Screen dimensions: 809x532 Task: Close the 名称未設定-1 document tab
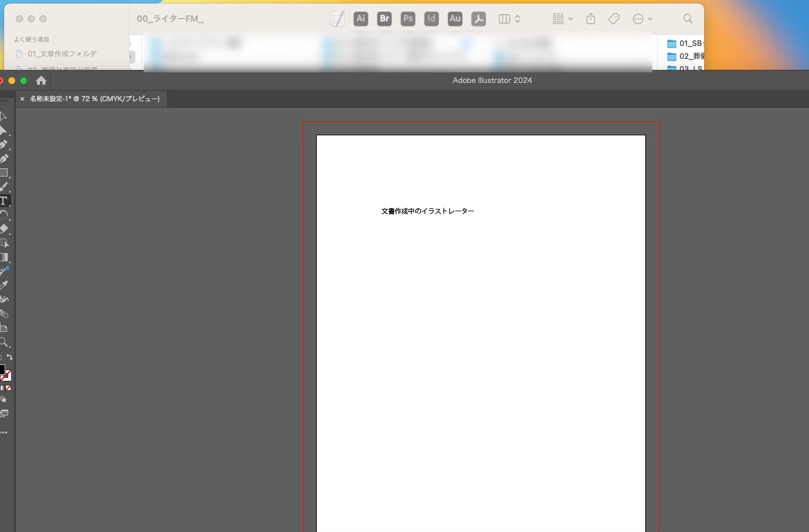(22, 99)
